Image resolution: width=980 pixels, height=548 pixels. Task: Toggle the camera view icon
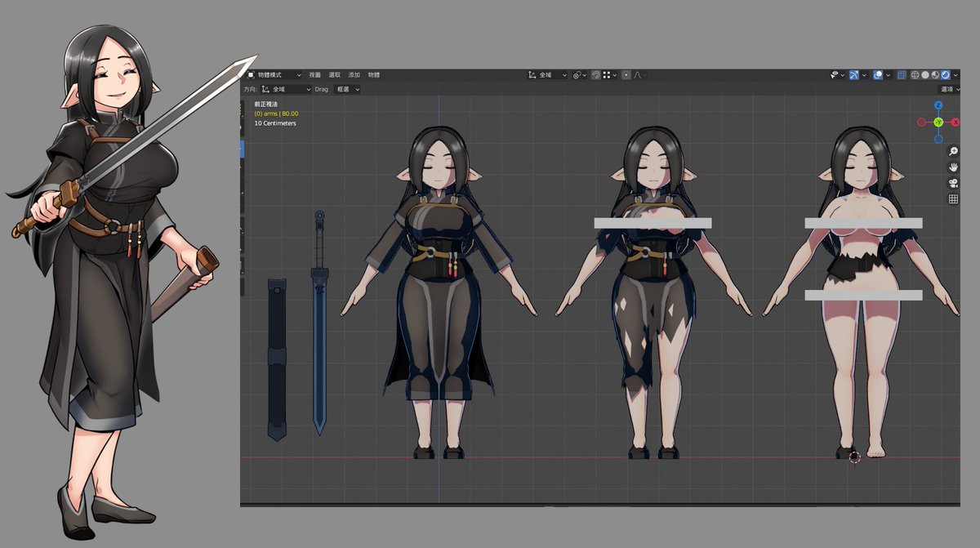(952, 183)
